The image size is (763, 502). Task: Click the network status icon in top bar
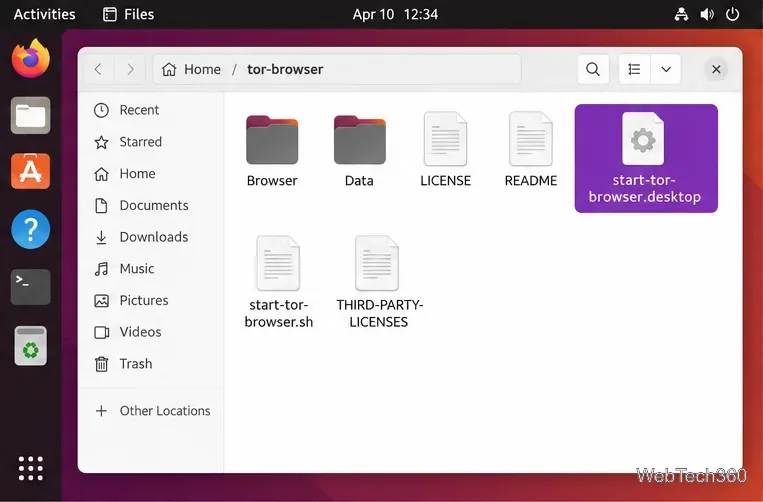[x=681, y=14]
